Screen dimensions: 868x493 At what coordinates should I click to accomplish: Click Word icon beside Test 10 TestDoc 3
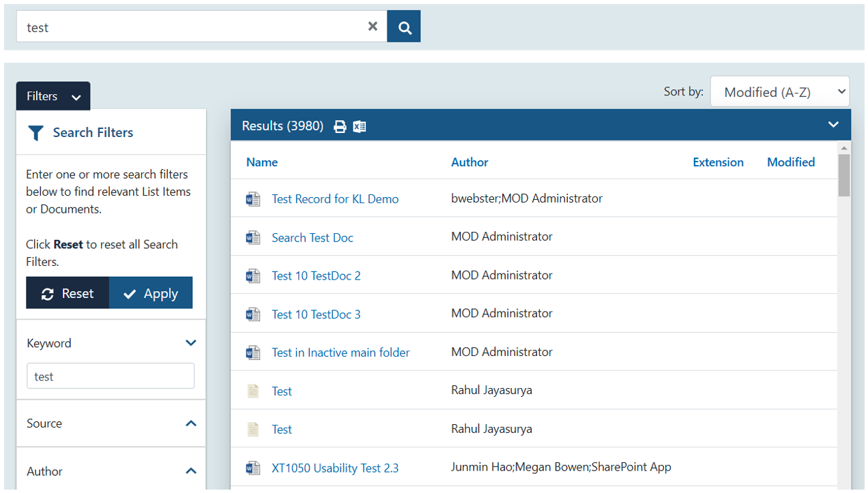253,314
